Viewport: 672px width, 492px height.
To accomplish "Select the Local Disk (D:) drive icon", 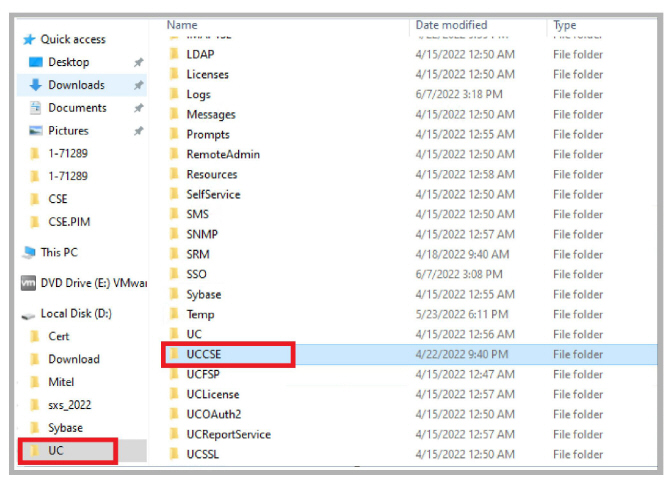I will 29,315.
